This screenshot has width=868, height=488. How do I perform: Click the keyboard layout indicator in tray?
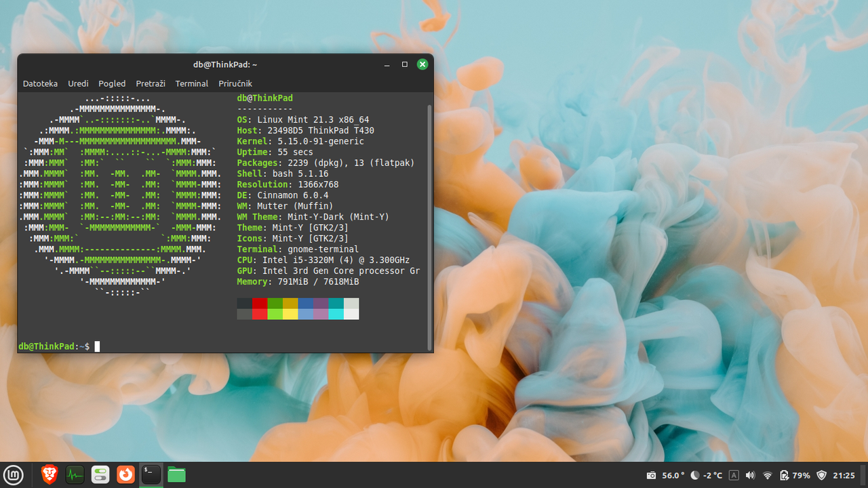tap(734, 475)
